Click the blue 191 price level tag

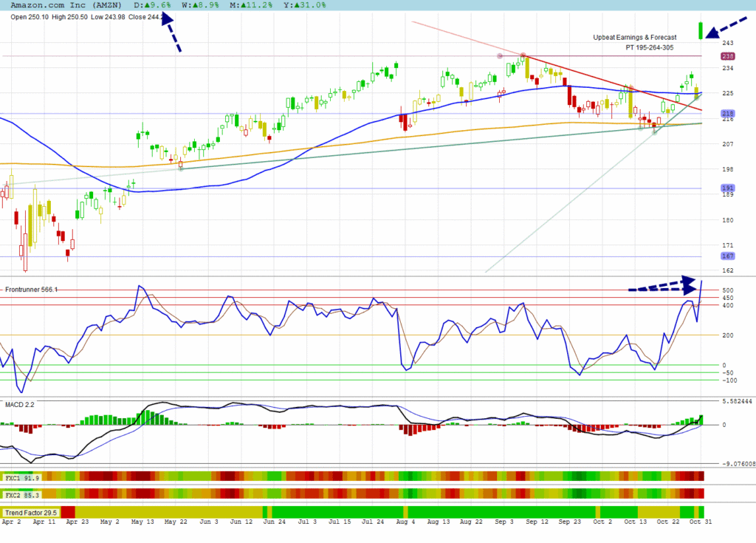(726, 188)
